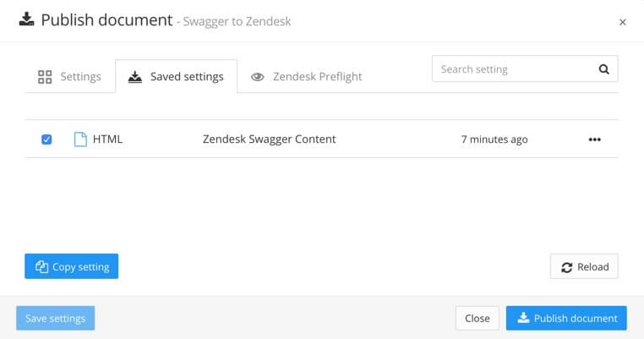Screen dimensions: 644x339
Task: Click the magnifying glass search icon
Action: coord(603,69)
